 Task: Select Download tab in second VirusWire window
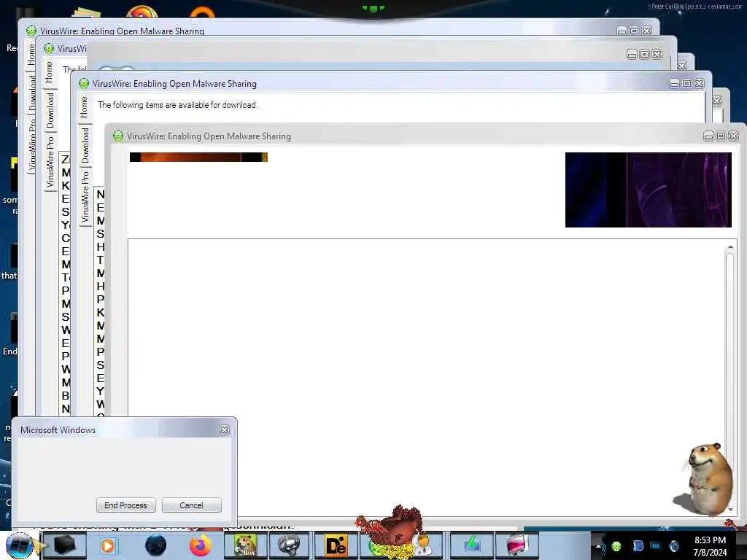pyautogui.click(x=50, y=111)
